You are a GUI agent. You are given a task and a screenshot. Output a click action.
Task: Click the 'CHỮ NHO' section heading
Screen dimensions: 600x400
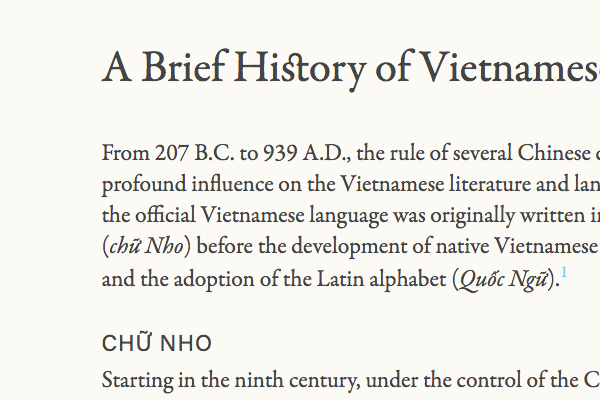click(x=157, y=344)
